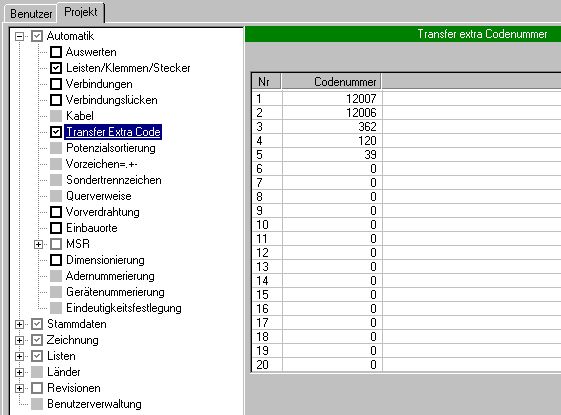The height and width of the screenshot is (415, 561).
Task: Expand the Zeichnung node with plus icon
Action: (x=19, y=340)
